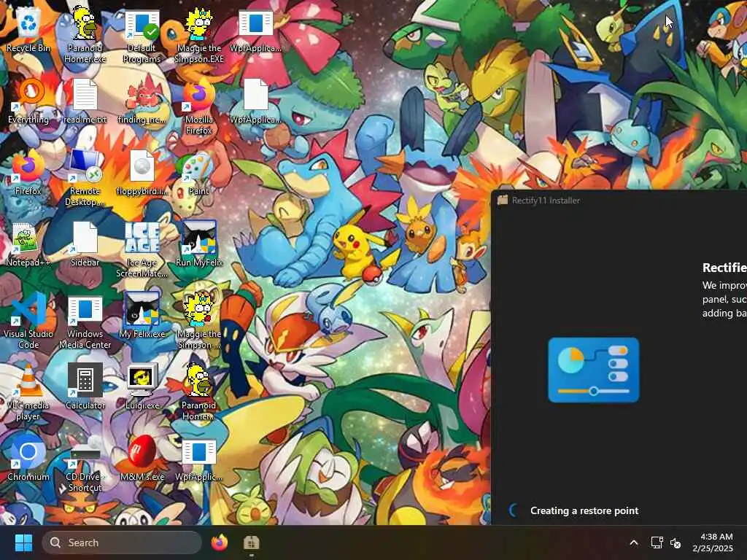The width and height of the screenshot is (747, 560).
Task: Open the Default Programs shortcut
Action: coord(142,34)
